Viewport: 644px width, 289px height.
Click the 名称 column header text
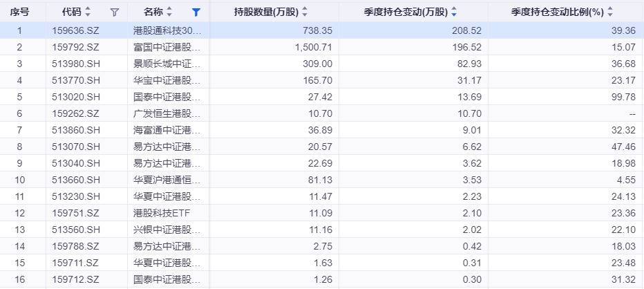pos(153,12)
